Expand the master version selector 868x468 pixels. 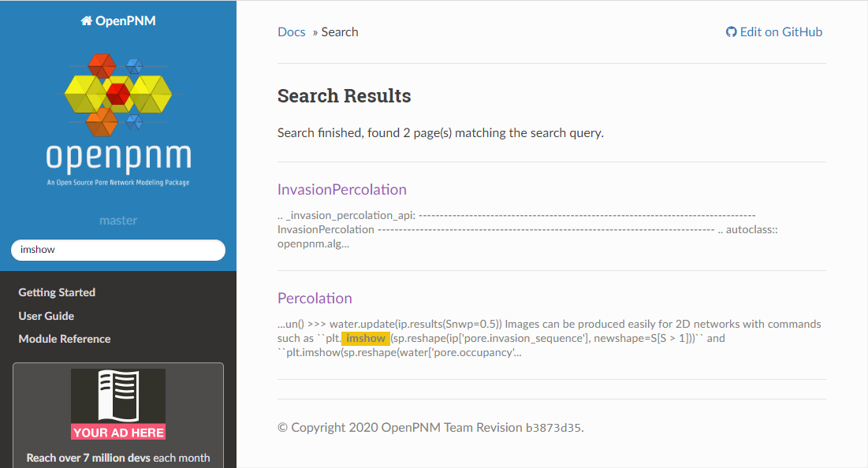[x=118, y=221]
